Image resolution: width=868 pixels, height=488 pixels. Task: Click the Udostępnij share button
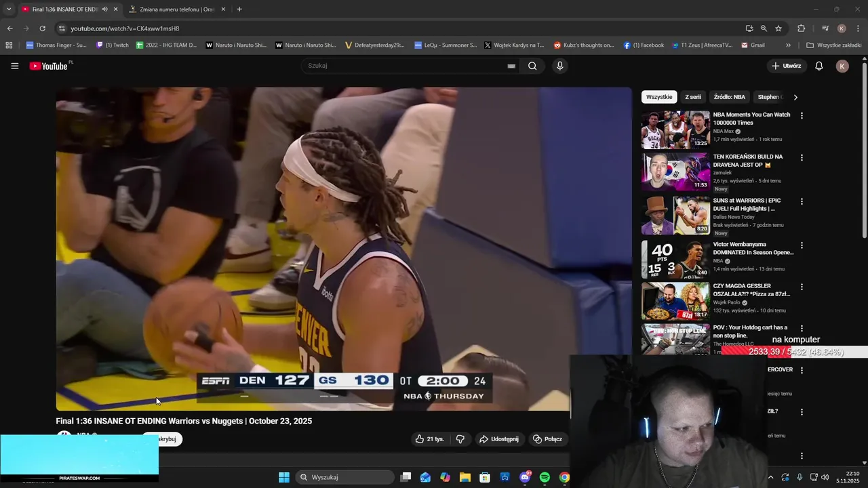(x=499, y=439)
